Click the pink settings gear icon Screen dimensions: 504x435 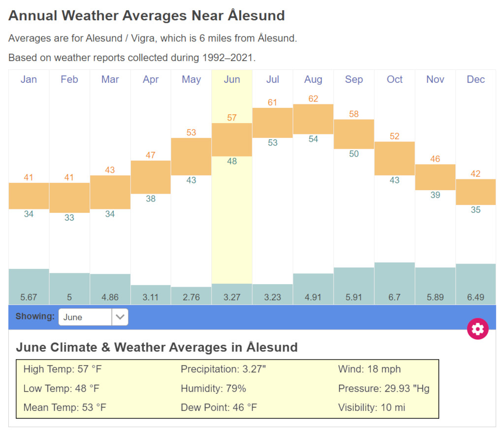point(477,329)
